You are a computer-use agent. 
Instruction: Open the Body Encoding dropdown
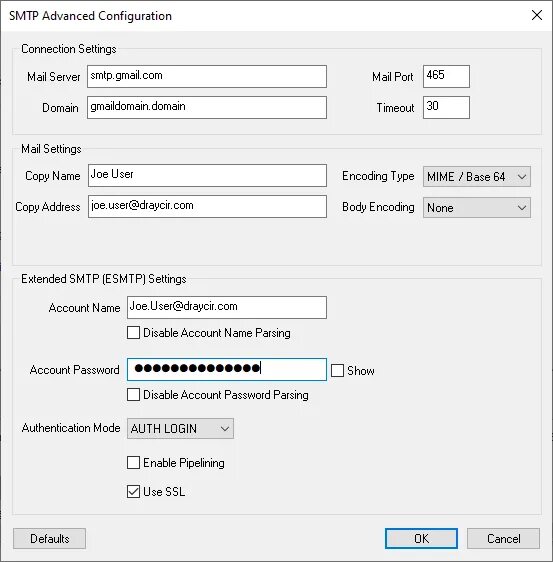477,208
